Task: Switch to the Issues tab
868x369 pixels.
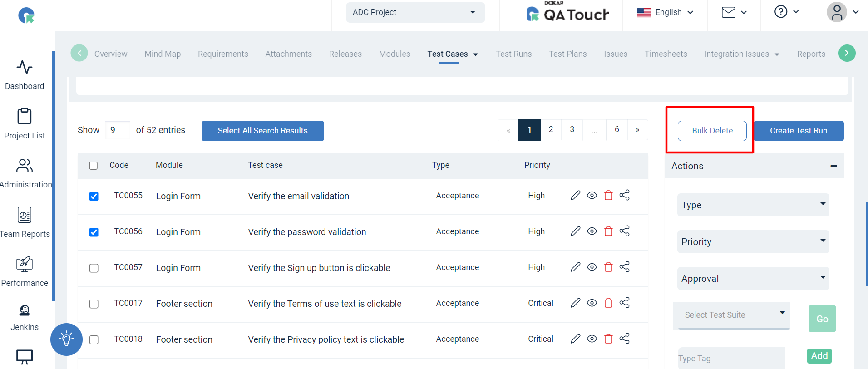Action: coord(616,54)
